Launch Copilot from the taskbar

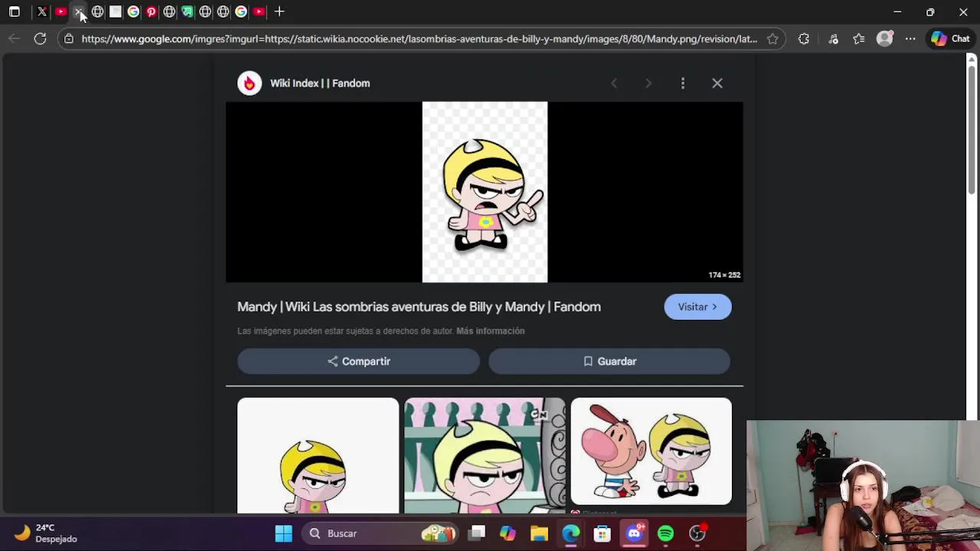(508, 533)
